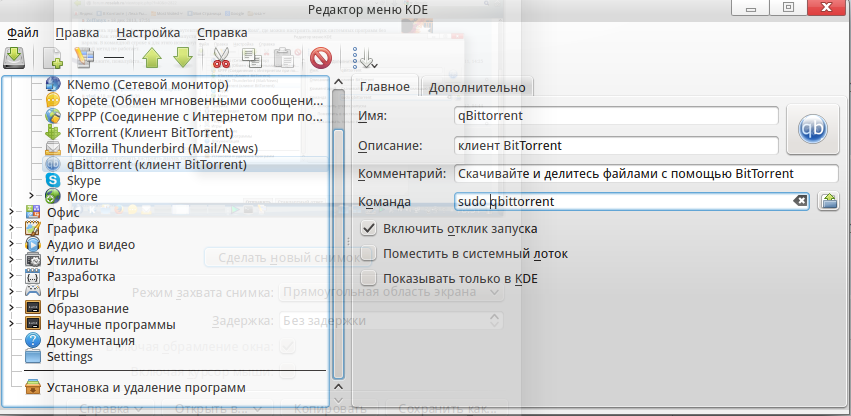This screenshot has width=851, height=416.
Task: Click the tree scrollbar down arrow
Action: [338, 400]
